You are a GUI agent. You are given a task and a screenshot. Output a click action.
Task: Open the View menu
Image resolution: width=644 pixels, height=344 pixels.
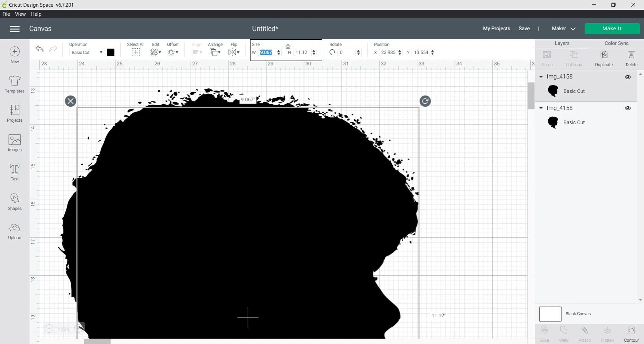[20, 14]
